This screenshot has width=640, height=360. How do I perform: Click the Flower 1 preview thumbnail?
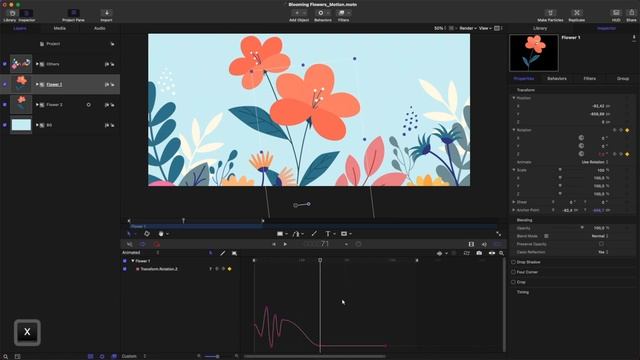[x=534, y=53]
